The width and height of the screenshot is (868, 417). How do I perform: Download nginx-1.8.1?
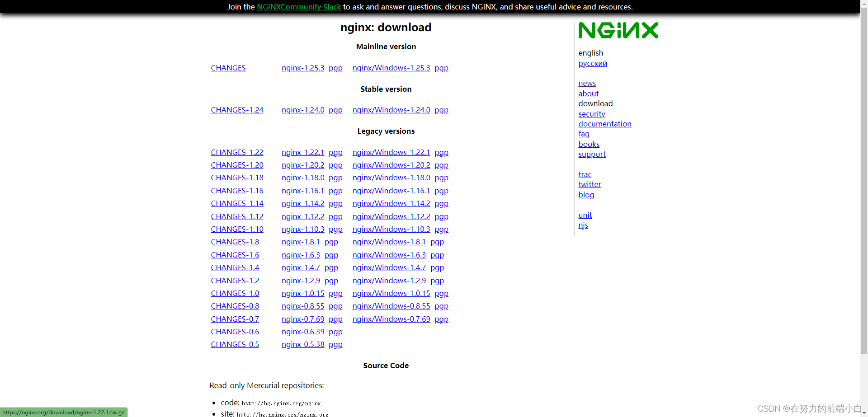(301, 242)
